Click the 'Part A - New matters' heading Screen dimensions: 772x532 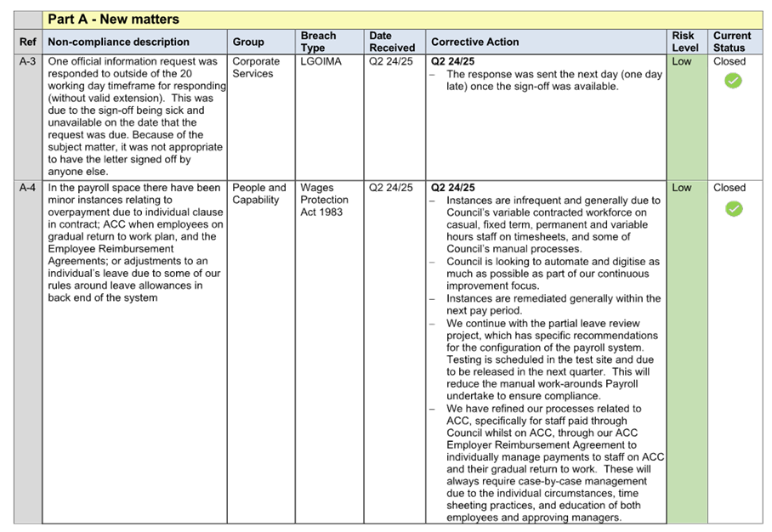click(x=114, y=20)
